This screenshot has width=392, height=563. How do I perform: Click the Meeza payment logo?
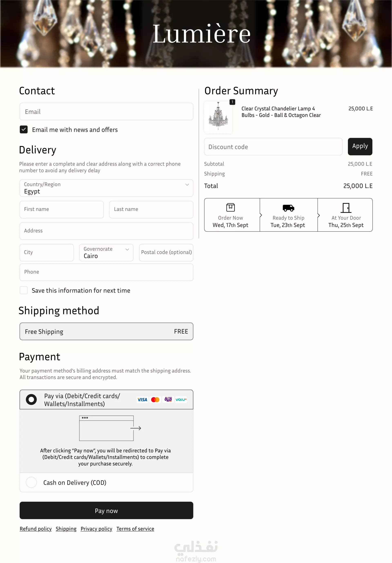[168, 400]
